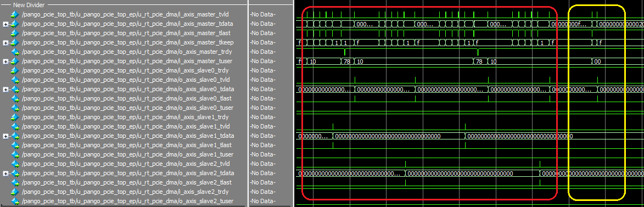
Task: Click the -No Data- value of o_axis_slave0_tdata
Action: (262, 89)
